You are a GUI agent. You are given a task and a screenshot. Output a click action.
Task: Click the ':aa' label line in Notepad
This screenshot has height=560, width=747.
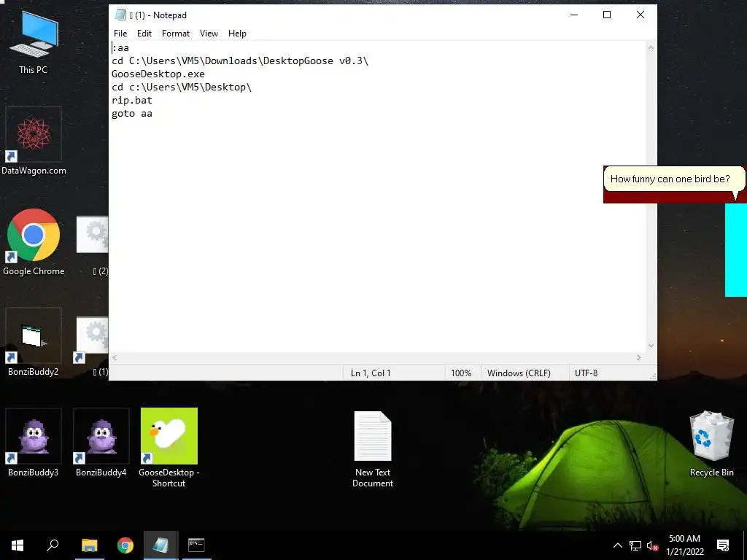pos(121,47)
